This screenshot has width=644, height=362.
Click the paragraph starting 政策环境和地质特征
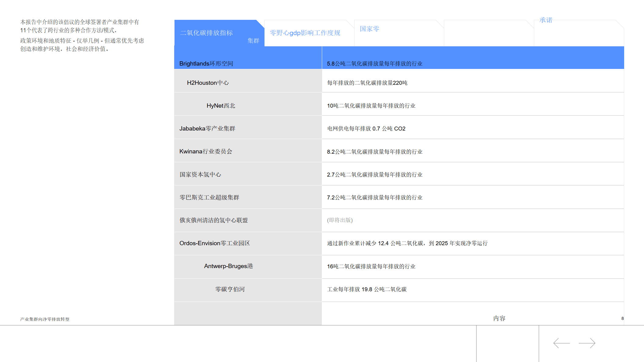82,45
